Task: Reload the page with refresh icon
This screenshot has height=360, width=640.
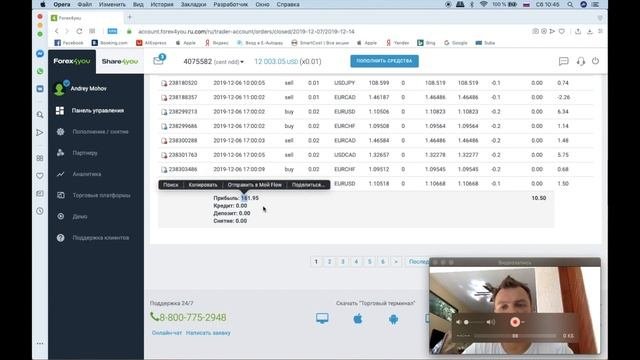Action: click(79, 31)
